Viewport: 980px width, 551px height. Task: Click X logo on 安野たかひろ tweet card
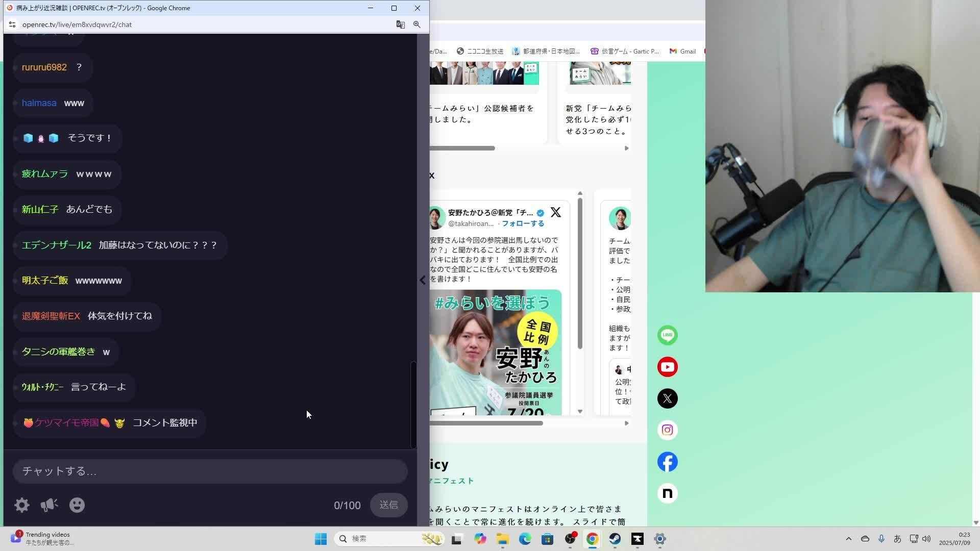(556, 212)
